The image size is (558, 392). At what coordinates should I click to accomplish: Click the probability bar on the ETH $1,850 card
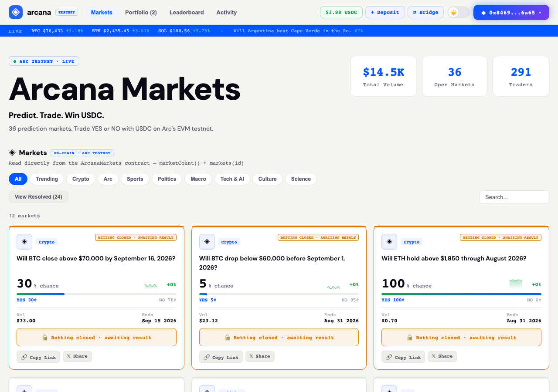[x=461, y=294]
